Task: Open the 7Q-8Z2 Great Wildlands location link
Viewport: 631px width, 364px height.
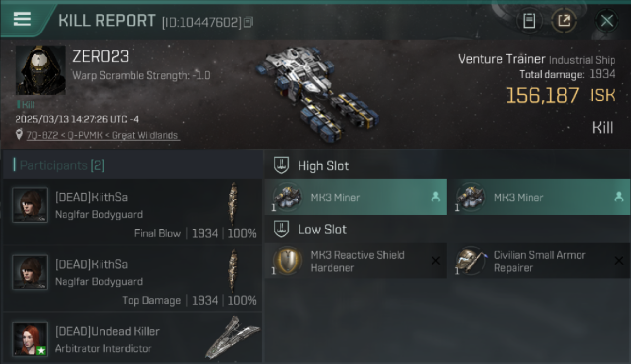Action: pos(103,135)
